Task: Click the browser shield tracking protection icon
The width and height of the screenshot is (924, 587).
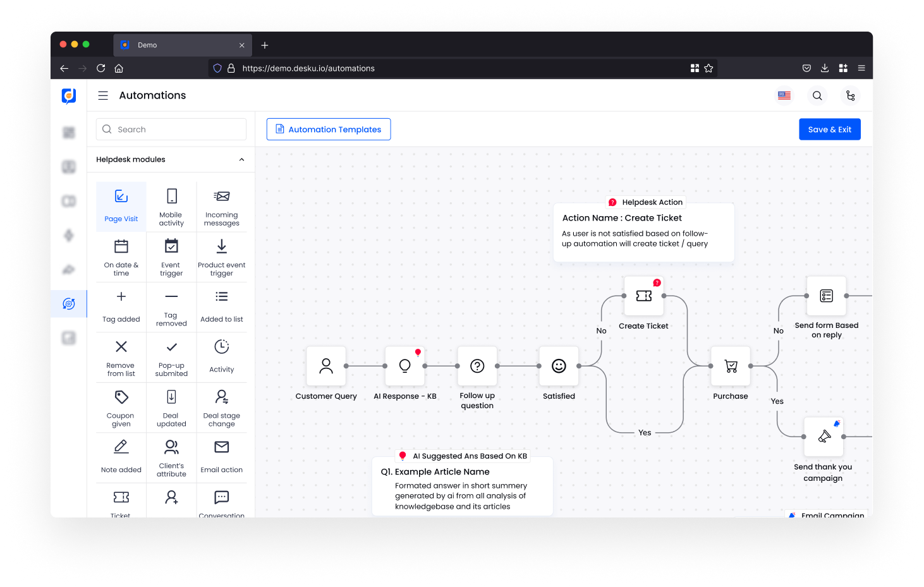Action: pyautogui.click(x=217, y=68)
